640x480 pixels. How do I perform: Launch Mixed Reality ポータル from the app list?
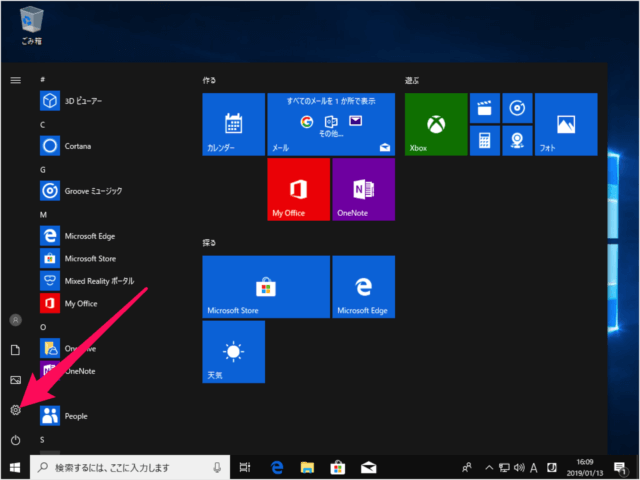click(110, 281)
